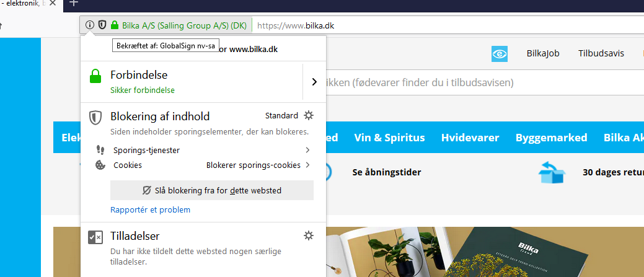Open Tilladelser settings gear
The width and height of the screenshot is (644, 277).
click(x=309, y=235)
